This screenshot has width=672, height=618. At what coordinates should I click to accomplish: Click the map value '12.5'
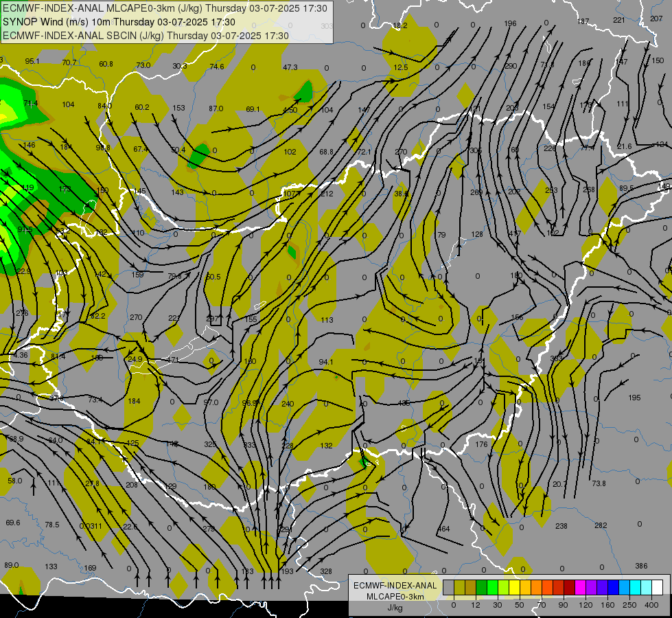pos(401,67)
